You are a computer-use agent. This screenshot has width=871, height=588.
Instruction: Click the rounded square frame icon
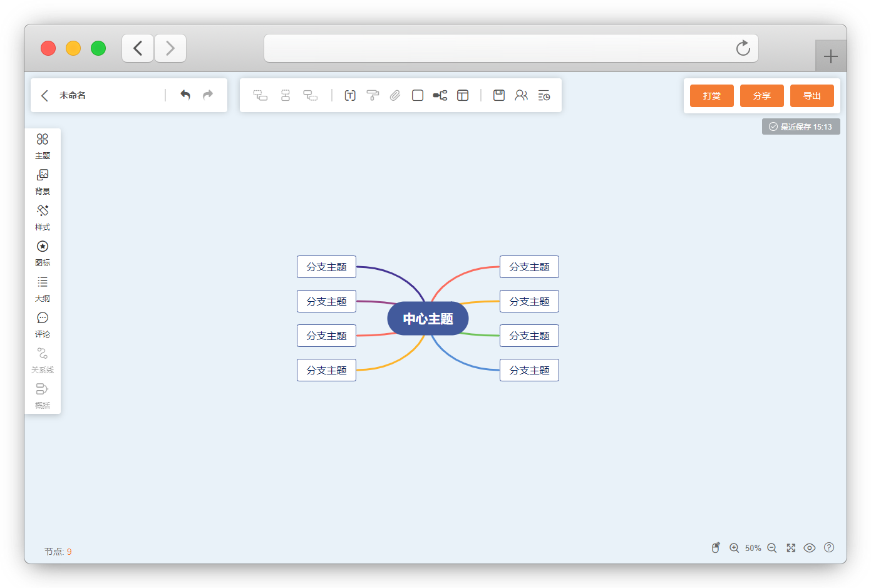(x=418, y=95)
